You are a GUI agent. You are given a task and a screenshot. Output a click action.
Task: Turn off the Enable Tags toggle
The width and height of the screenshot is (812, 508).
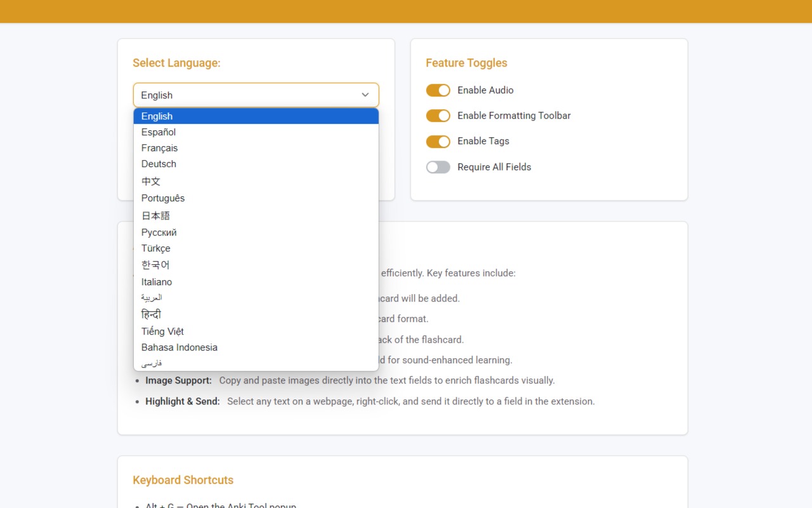tap(438, 141)
